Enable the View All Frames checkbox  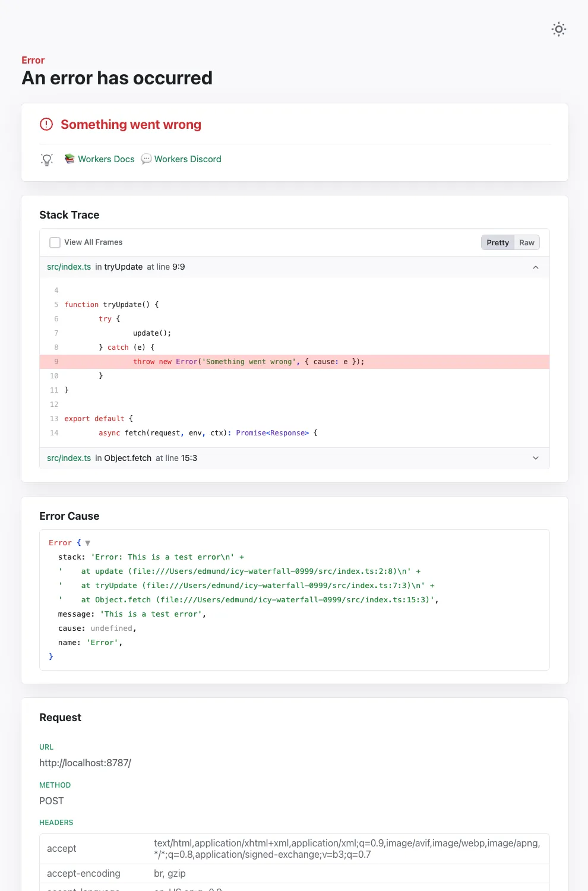coord(55,242)
